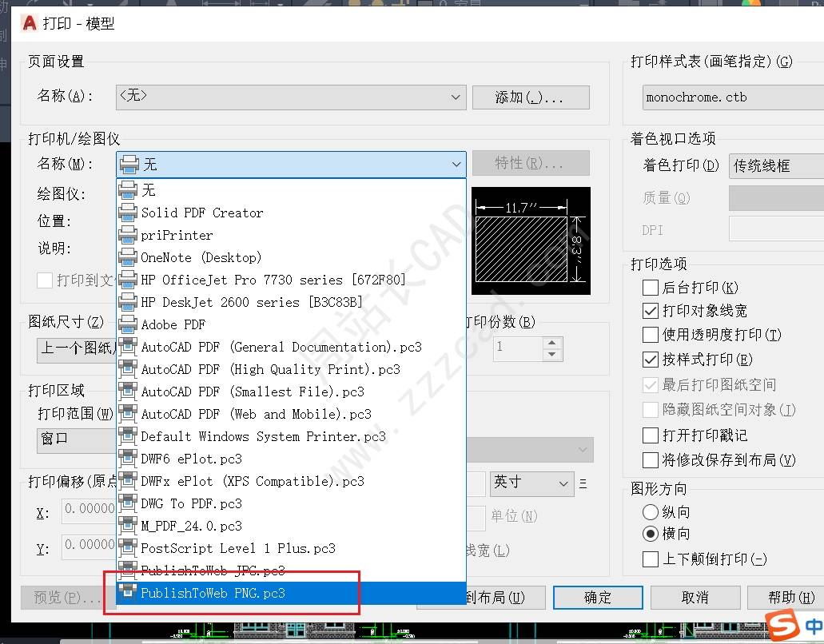Toggle 打印到文件 checkbox

click(45, 280)
